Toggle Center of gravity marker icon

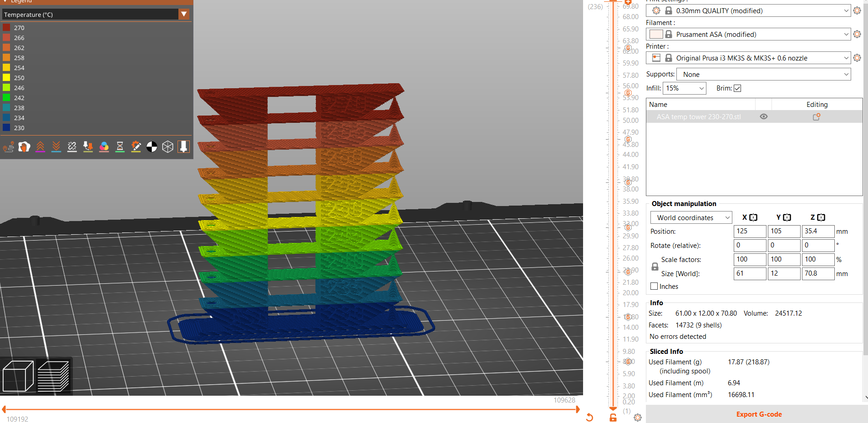point(152,146)
